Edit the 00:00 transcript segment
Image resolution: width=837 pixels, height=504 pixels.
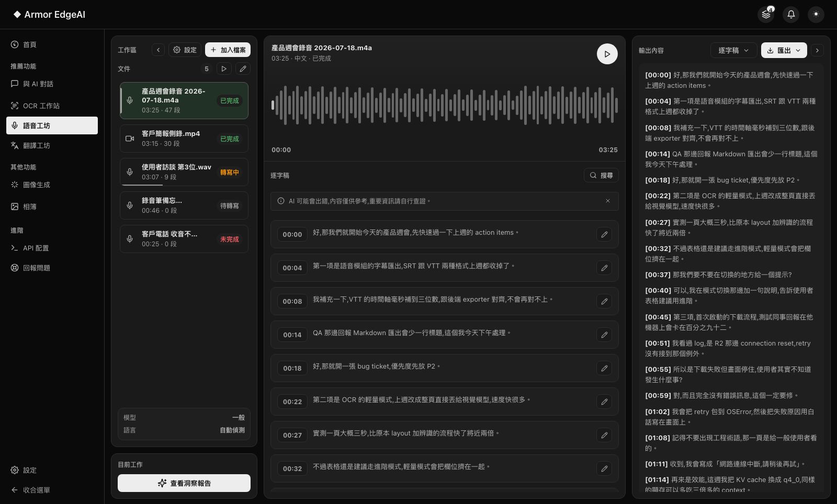pos(604,234)
